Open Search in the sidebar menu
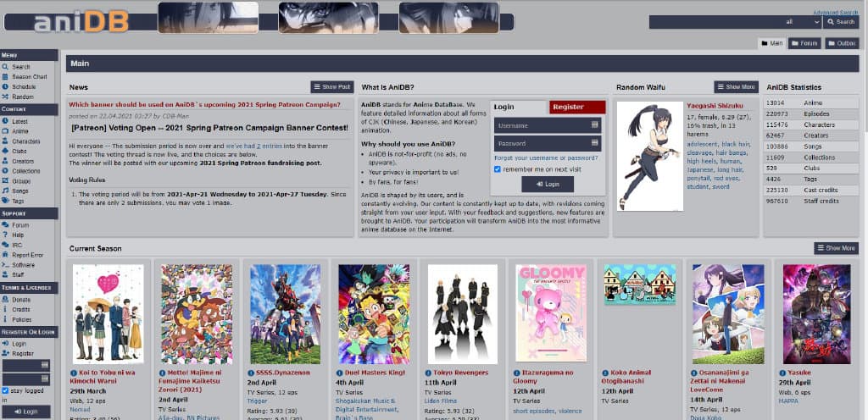Image resolution: width=868 pixels, height=420 pixels. click(21, 67)
